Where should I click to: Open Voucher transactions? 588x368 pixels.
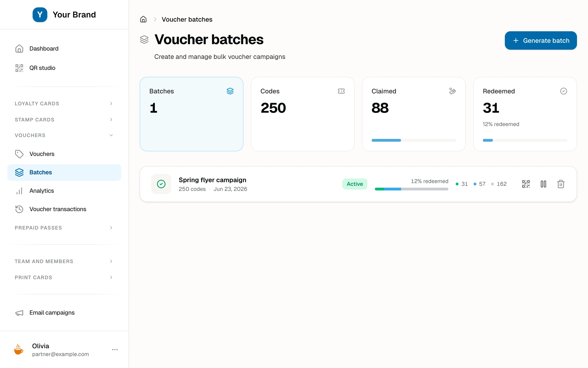(64, 209)
